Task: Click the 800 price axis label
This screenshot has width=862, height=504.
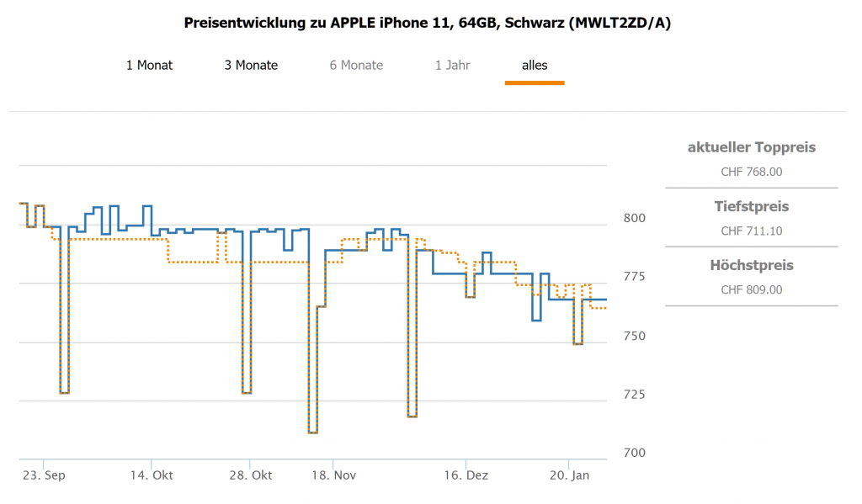Action: click(x=635, y=219)
